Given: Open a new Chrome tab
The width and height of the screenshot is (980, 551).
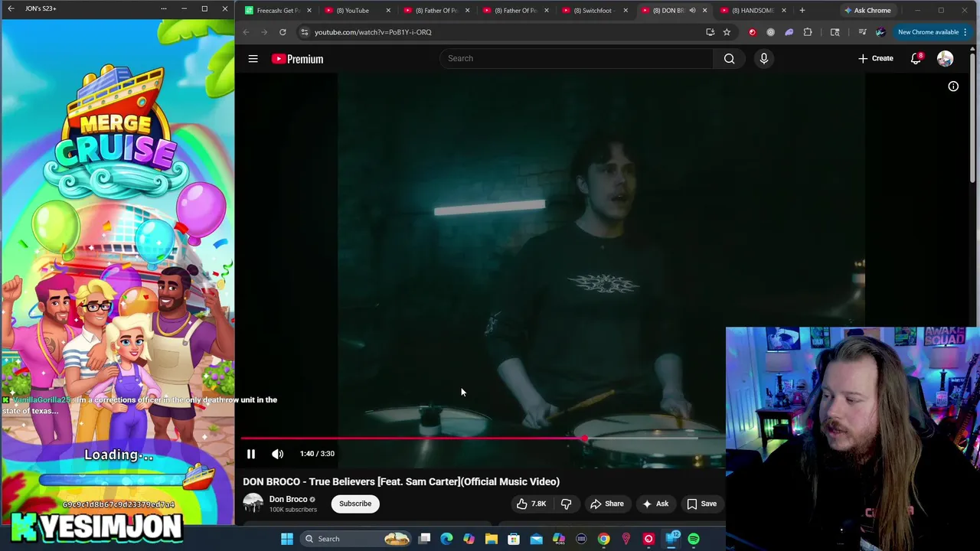Looking at the screenshot, I should [x=802, y=10].
